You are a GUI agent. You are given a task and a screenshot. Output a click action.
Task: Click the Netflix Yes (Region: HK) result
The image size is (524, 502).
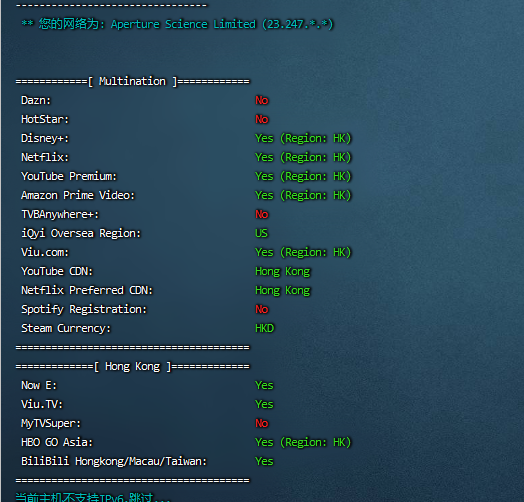coord(303,157)
